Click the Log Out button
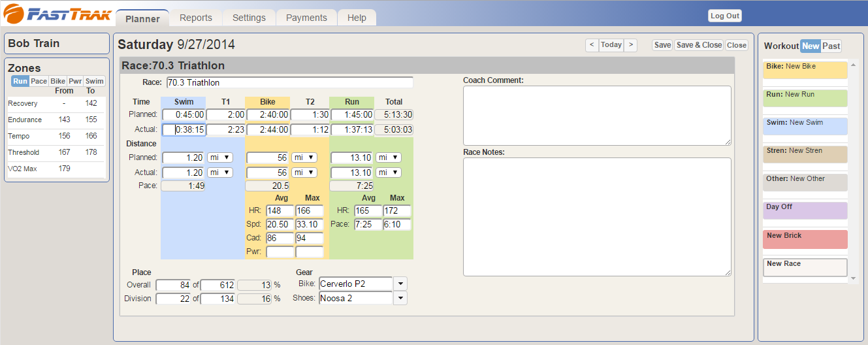Image resolution: width=868 pixels, height=345 pixels. click(724, 16)
